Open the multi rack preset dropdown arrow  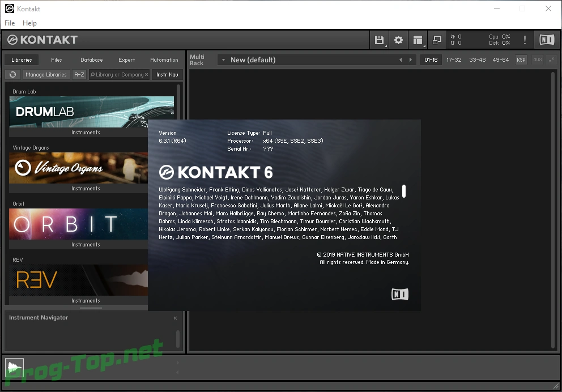click(223, 60)
